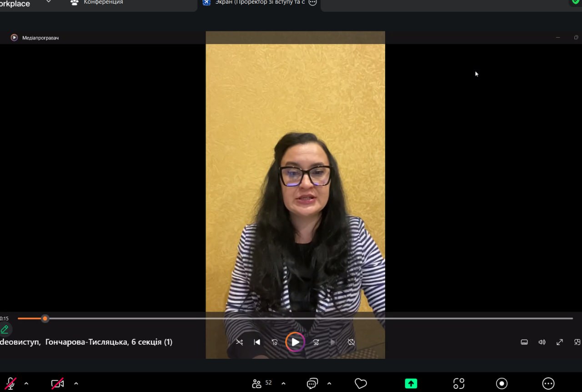Screen dimensions: 582x392
Task: Open the meeting chat panel
Action: point(312,383)
